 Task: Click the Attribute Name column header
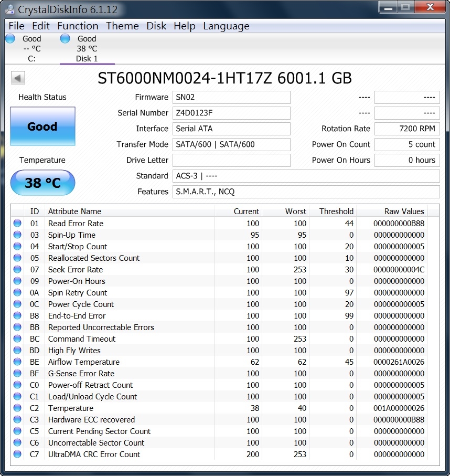point(130,211)
